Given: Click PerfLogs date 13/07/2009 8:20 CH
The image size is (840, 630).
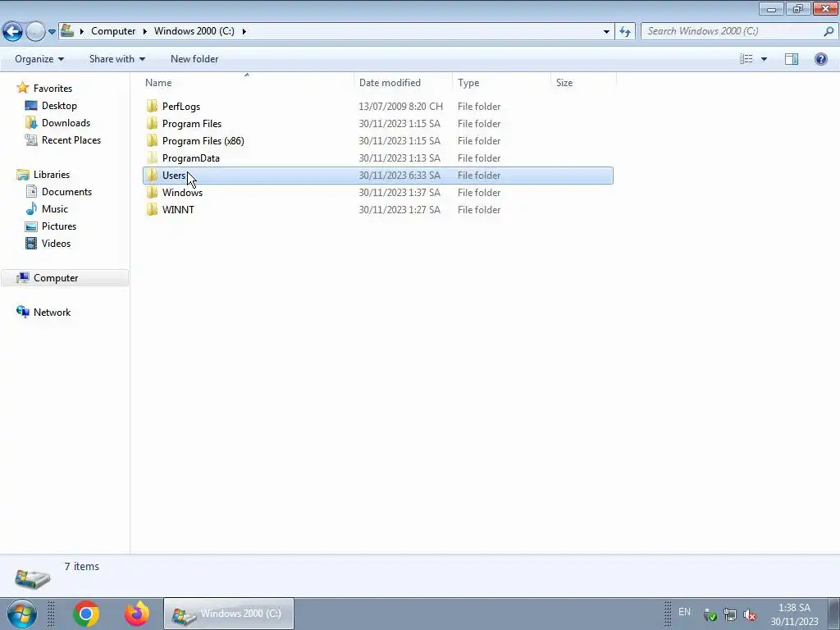Looking at the screenshot, I should pyautogui.click(x=400, y=106).
